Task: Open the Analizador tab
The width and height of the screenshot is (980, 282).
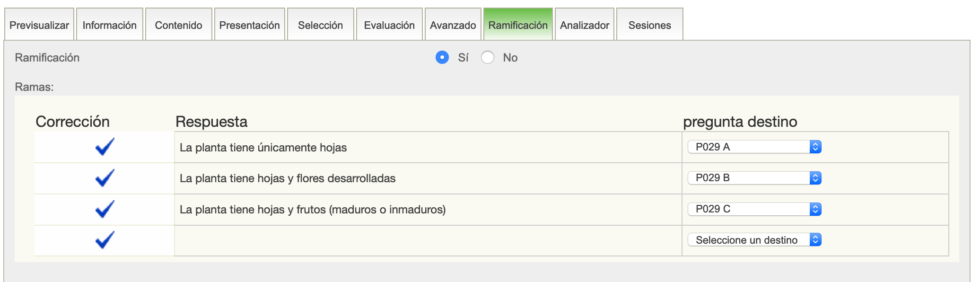Action: click(585, 25)
